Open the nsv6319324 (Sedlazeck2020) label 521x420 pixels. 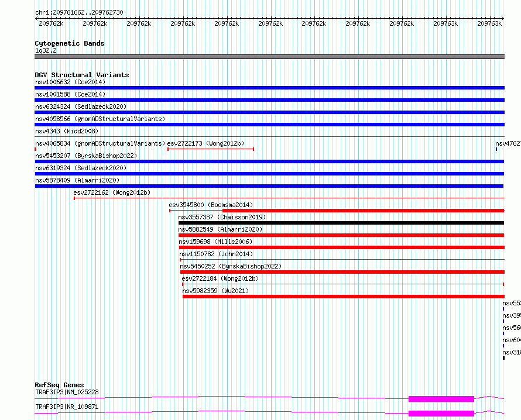[x=81, y=168]
